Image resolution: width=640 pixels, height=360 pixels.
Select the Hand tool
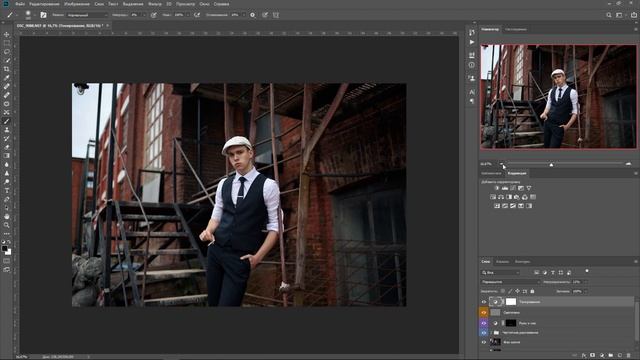pyautogui.click(x=7, y=216)
